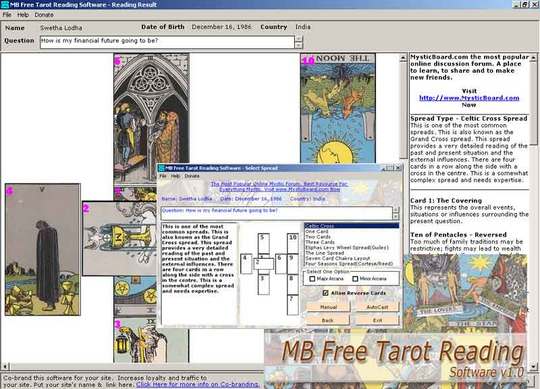Click the card area vertical scroll thumb
This screenshot has width=540, height=389.
pos(404,111)
